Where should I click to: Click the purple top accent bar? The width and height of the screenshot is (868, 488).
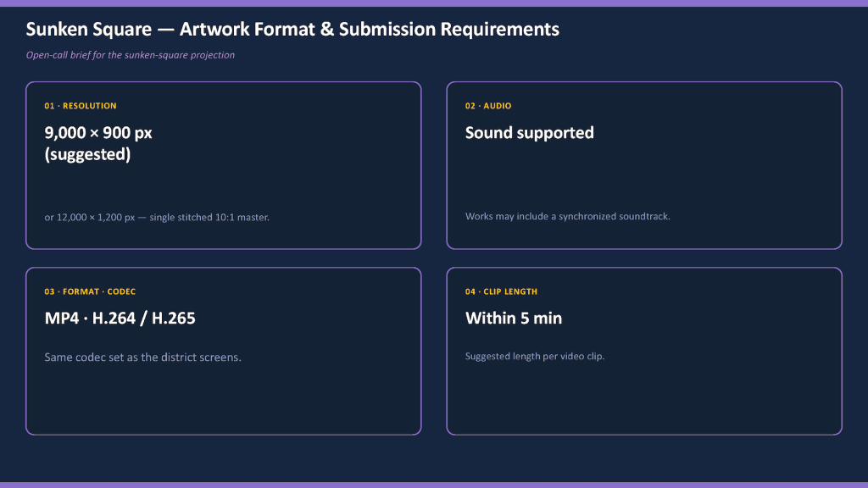(434, 3)
